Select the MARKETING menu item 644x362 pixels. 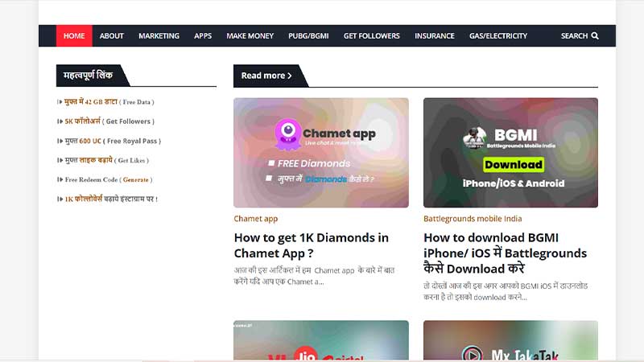(159, 35)
